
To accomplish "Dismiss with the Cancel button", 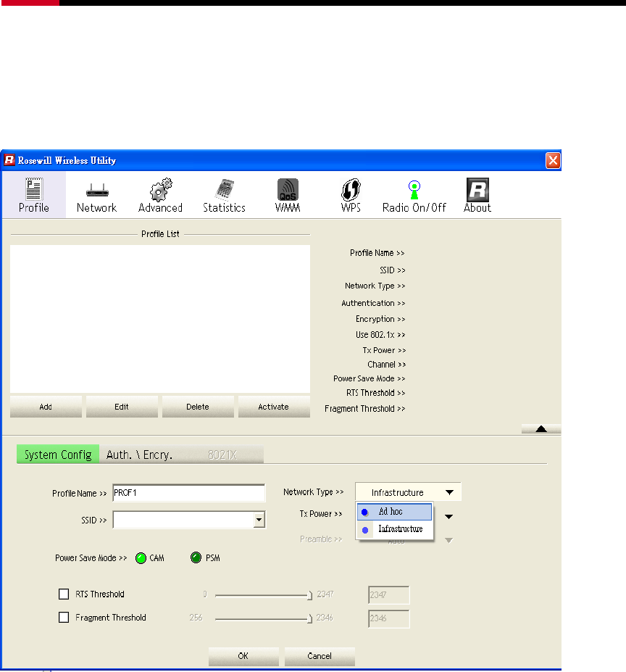I will [x=320, y=656].
